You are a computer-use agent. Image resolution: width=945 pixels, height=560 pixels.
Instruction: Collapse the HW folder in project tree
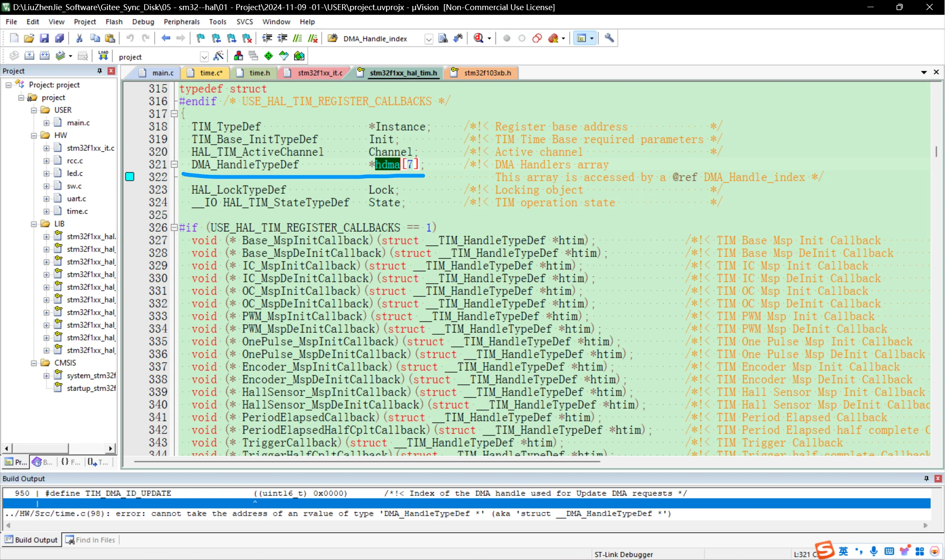pyautogui.click(x=34, y=135)
